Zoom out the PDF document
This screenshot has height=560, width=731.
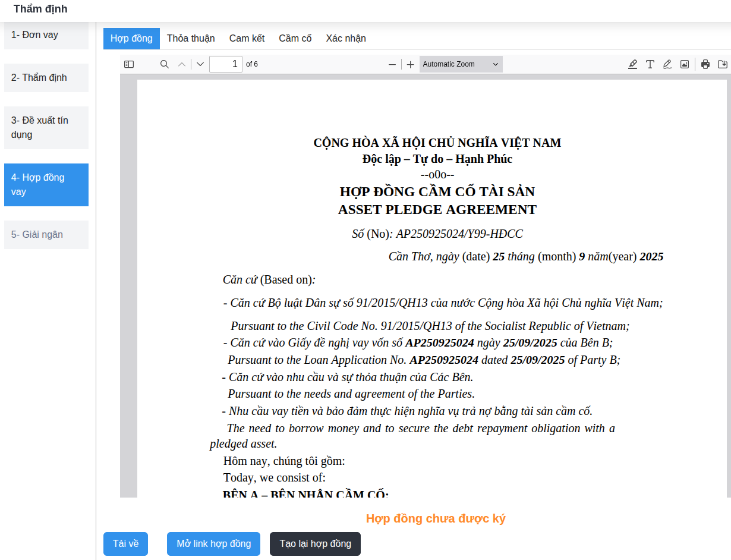tap(392, 64)
